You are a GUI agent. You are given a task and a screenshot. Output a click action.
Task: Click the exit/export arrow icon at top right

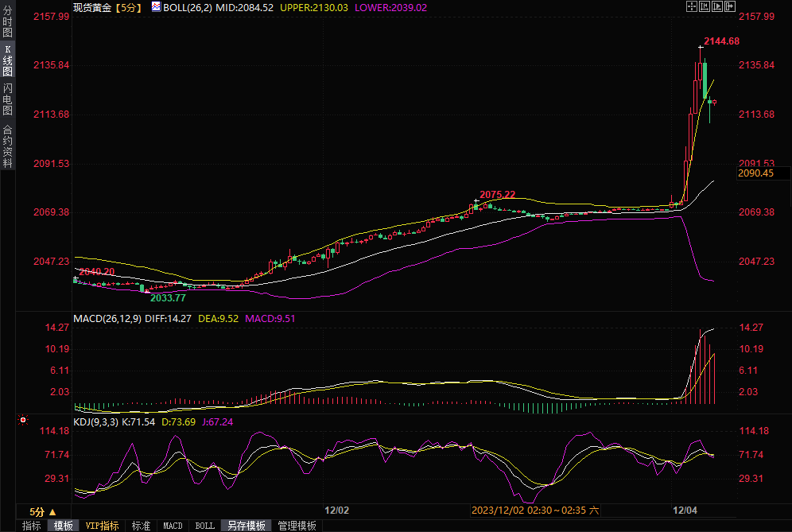coord(729,6)
